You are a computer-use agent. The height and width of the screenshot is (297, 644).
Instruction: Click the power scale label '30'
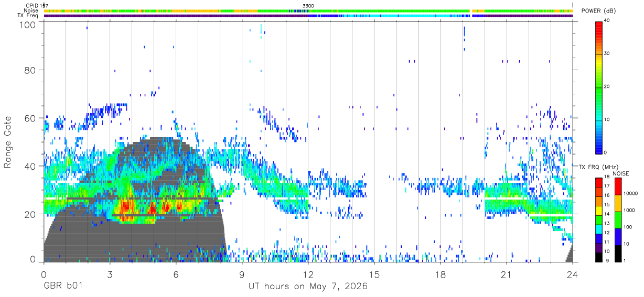607,54
